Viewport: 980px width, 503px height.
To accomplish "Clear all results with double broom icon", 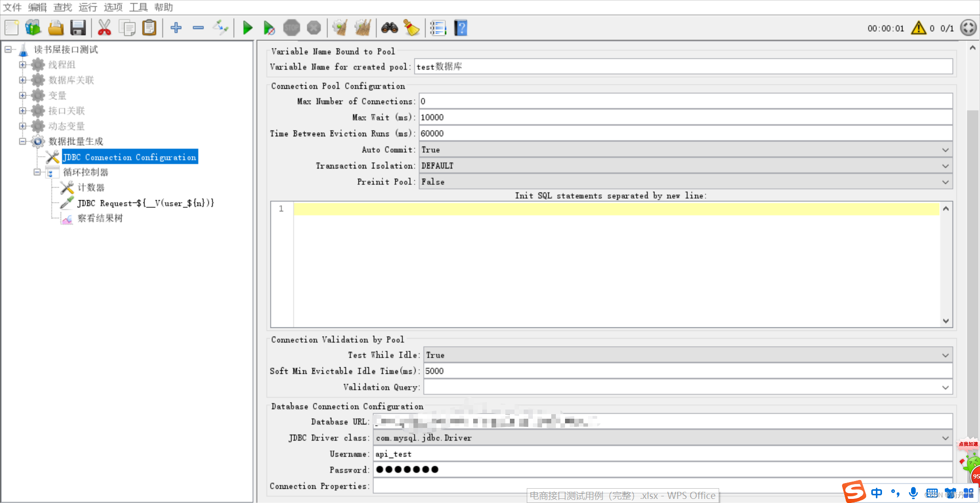I will (362, 28).
